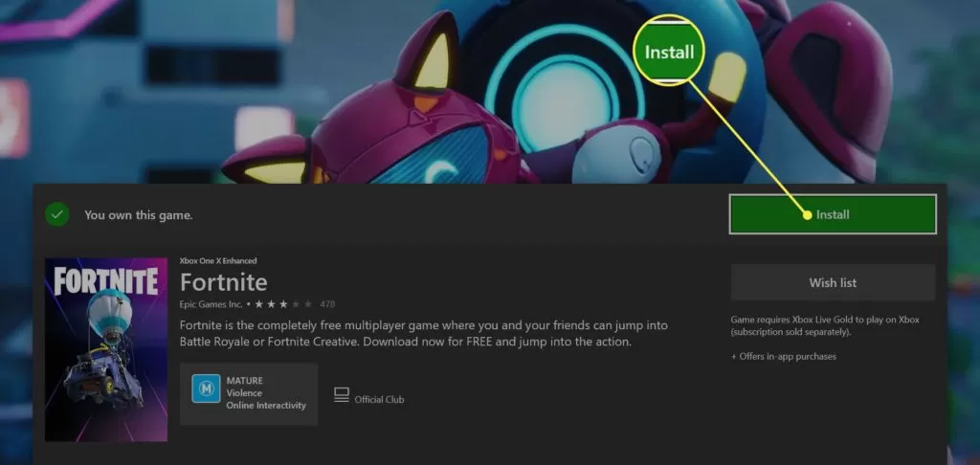The image size is (980, 465).
Task: Select the MATURE rating details tile
Action: pyautogui.click(x=249, y=394)
